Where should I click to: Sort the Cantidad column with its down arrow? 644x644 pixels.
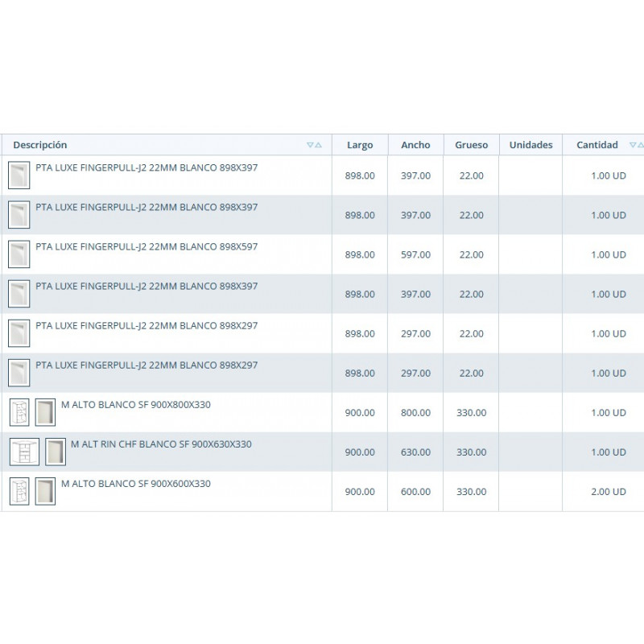pos(633,145)
